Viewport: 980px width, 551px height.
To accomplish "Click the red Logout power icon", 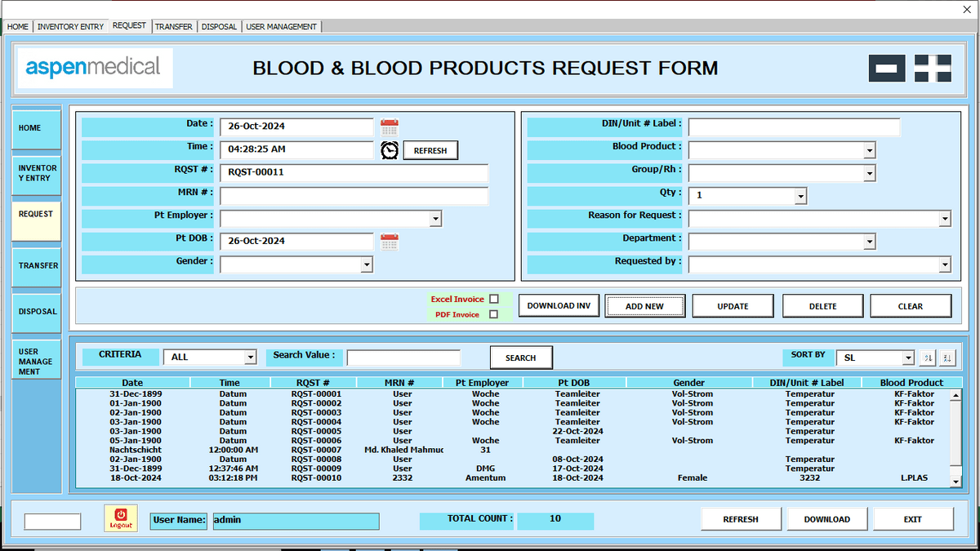I will 121,519.
